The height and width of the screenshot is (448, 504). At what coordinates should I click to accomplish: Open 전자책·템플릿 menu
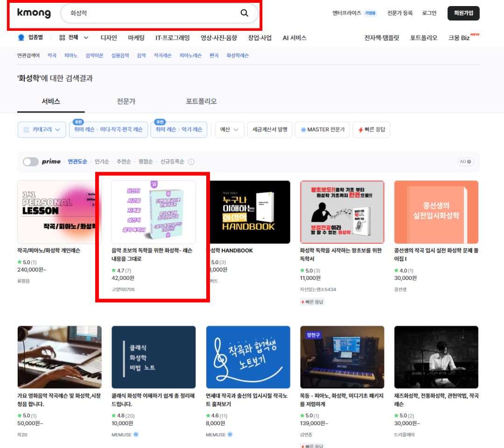[x=381, y=38]
